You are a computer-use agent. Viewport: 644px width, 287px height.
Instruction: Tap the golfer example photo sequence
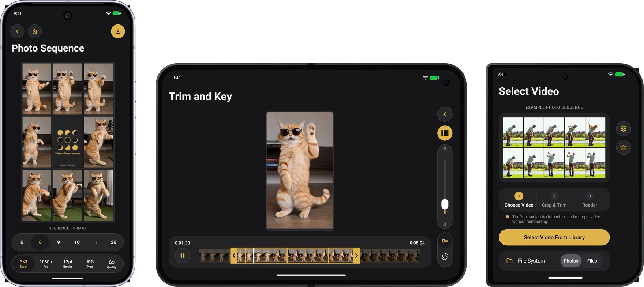[554, 148]
